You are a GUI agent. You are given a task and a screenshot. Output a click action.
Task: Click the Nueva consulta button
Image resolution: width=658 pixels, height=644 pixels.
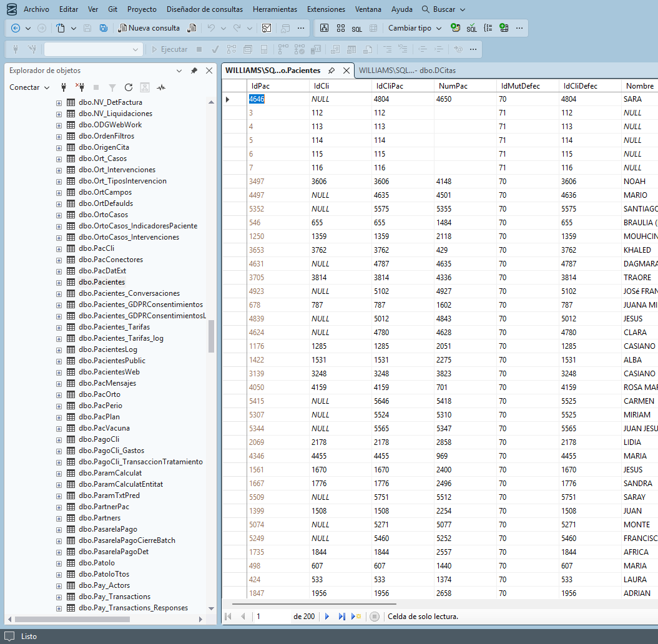coord(149,28)
